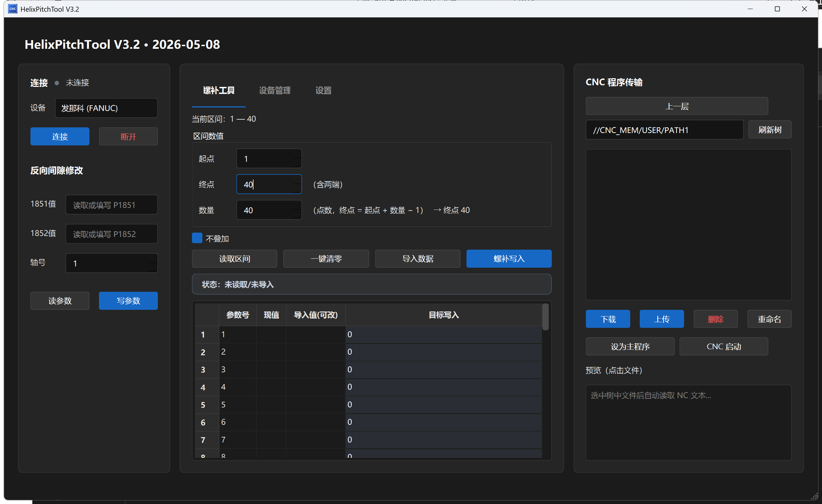Focus the 1852值 input field
This screenshot has height=504, width=822.
(111, 234)
